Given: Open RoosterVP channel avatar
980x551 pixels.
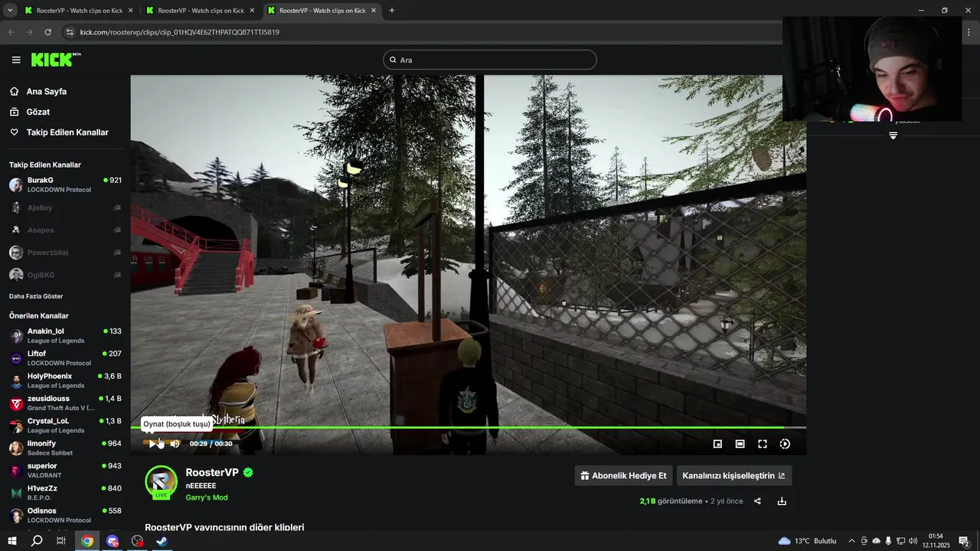Looking at the screenshot, I should coord(161,481).
